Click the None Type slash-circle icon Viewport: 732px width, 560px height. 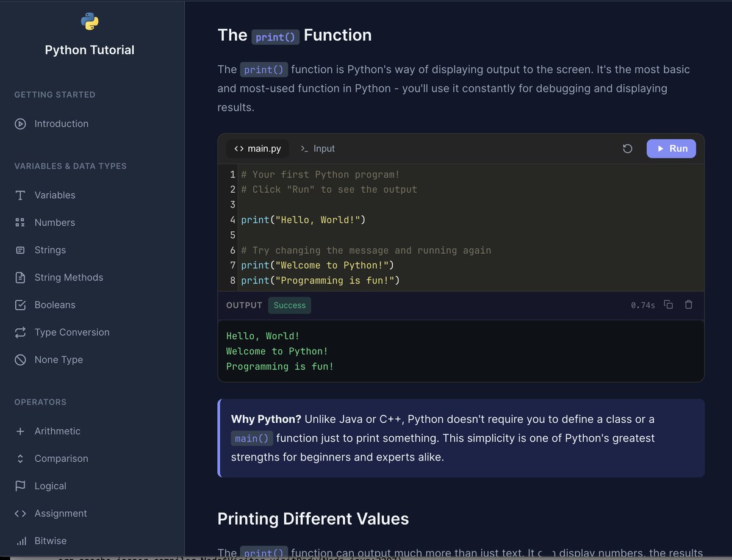pyautogui.click(x=20, y=360)
